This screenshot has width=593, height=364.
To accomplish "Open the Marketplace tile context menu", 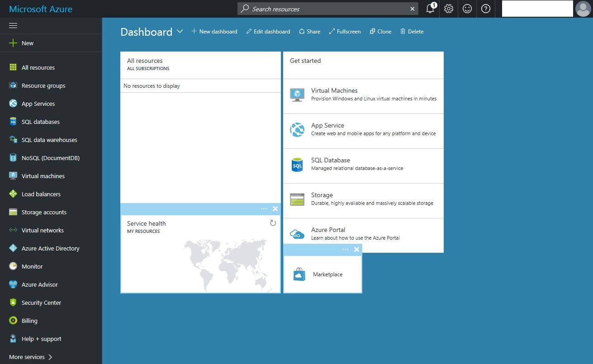I will click(345, 249).
